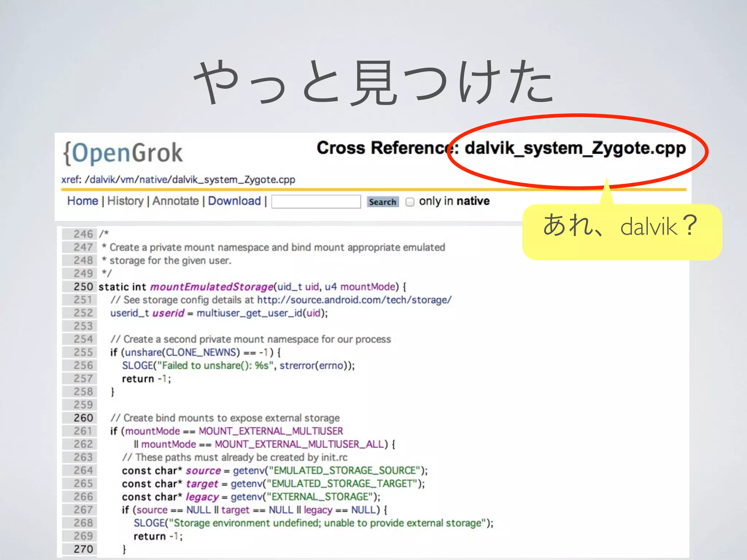The image size is (747, 560).
Task: Click the strerror symbol link
Action: tap(297, 366)
